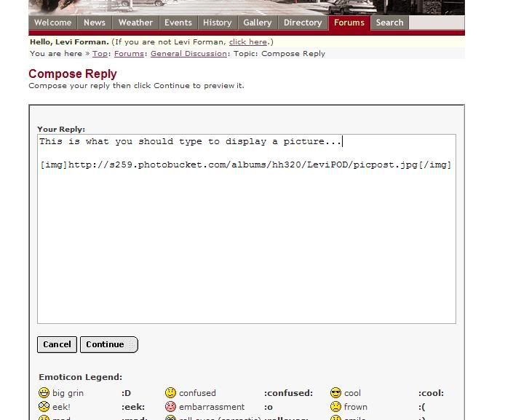Viewport: 505px width, 420px height.
Task: Click the 'Compose Reply' heading
Action: (x=73, y=74)
